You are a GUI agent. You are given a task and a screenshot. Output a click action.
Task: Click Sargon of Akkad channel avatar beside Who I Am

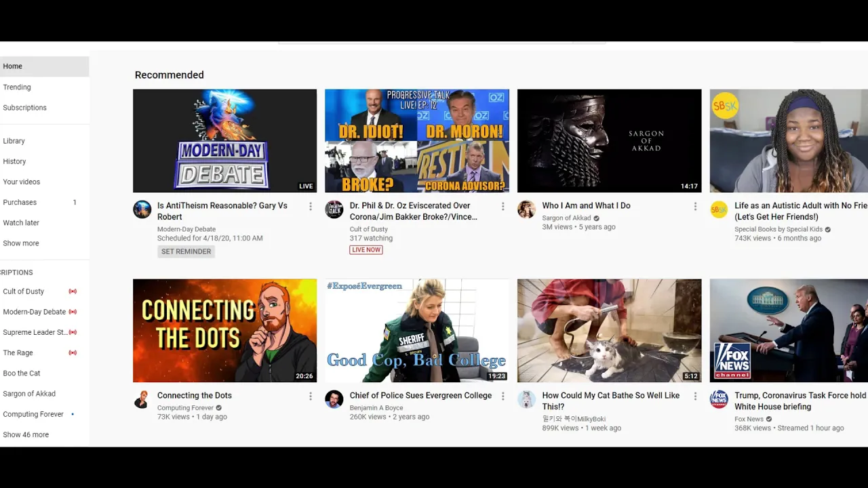point(527,209)
